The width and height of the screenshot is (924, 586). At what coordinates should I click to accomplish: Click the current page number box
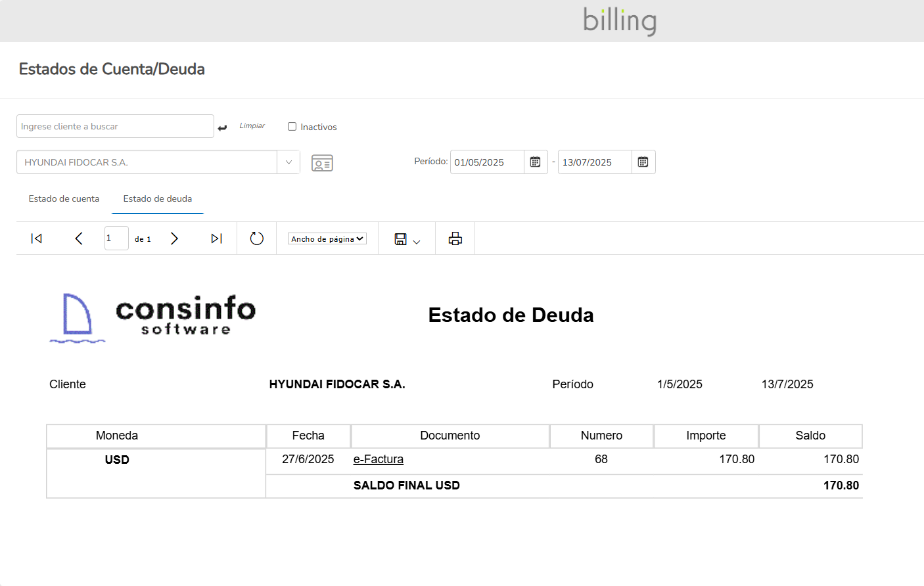(116, 238)
